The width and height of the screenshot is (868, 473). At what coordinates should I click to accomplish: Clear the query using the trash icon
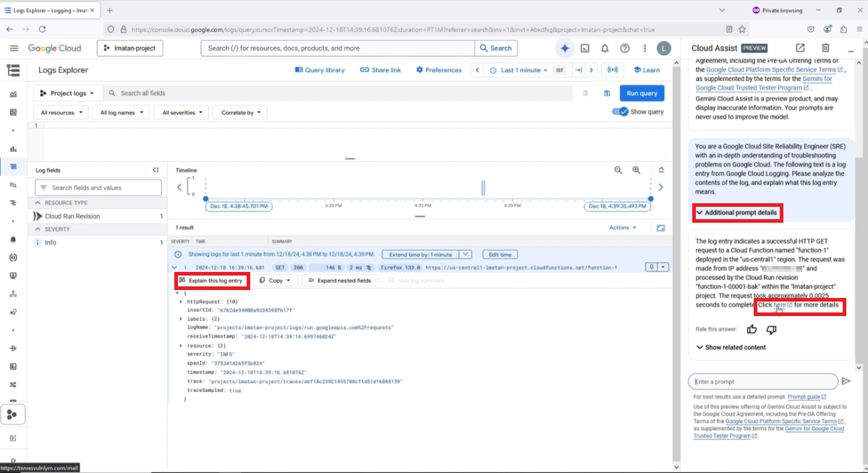[x=587, y=93]
